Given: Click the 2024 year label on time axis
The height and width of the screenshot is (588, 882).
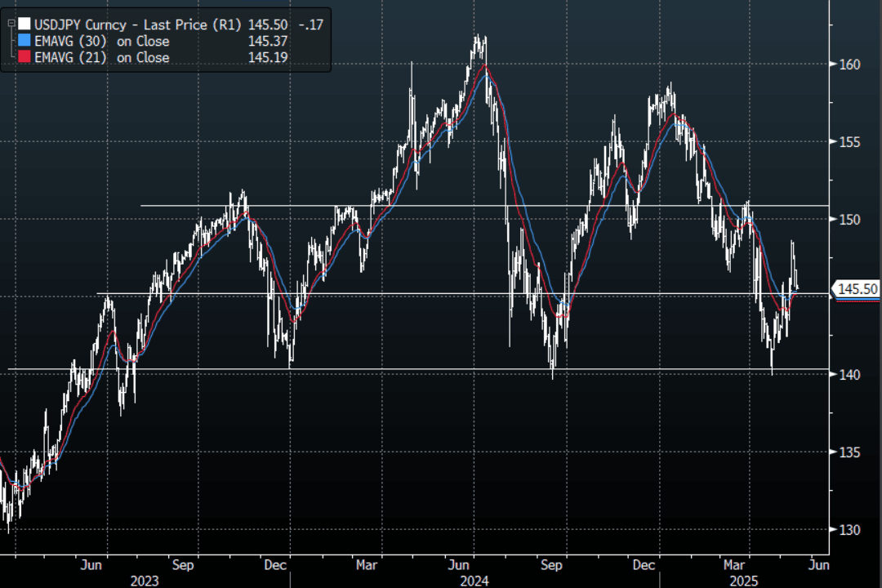Looking at the screenshot, I should [x=474, y=581].
